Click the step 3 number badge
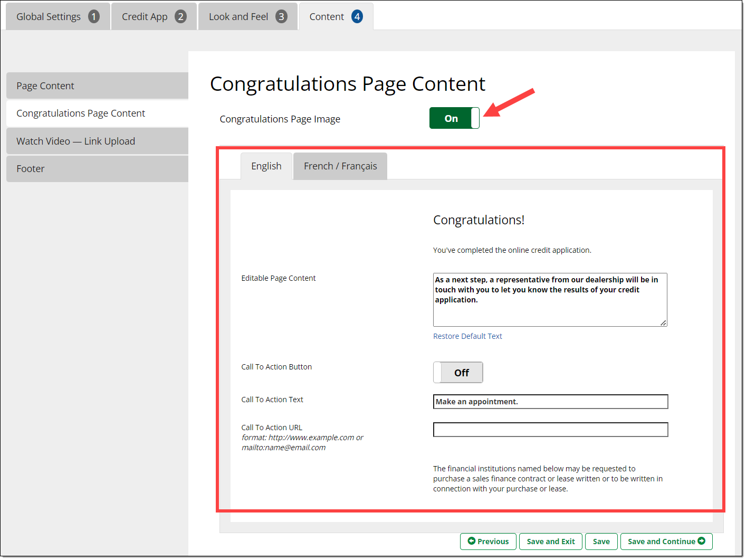Screen dimensions: 746x560 coord(281,17)
